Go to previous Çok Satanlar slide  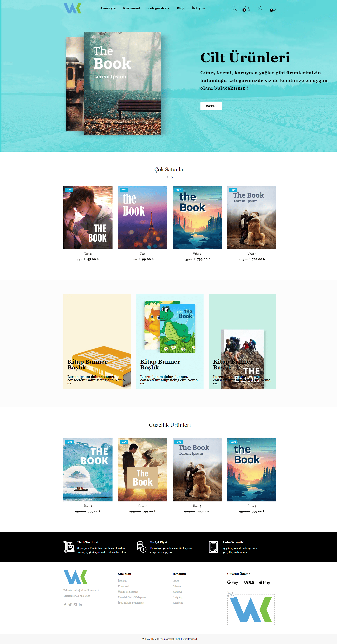[167, 177]
